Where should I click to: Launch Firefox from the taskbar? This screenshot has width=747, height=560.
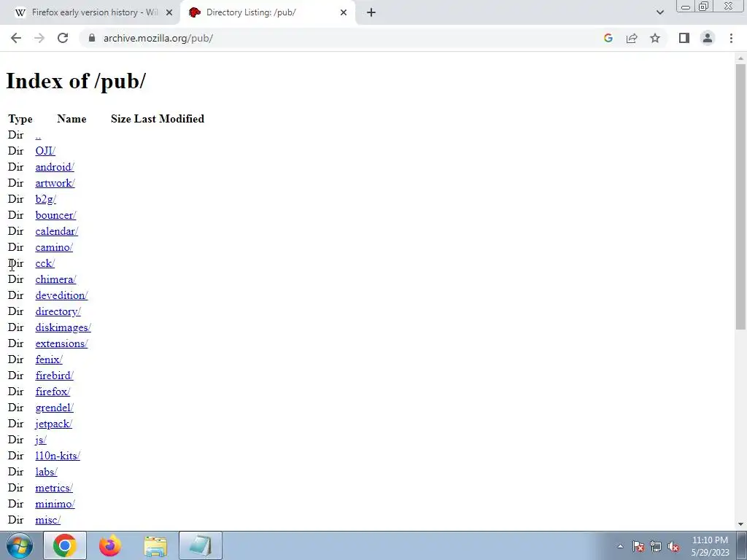coord(110,545)
